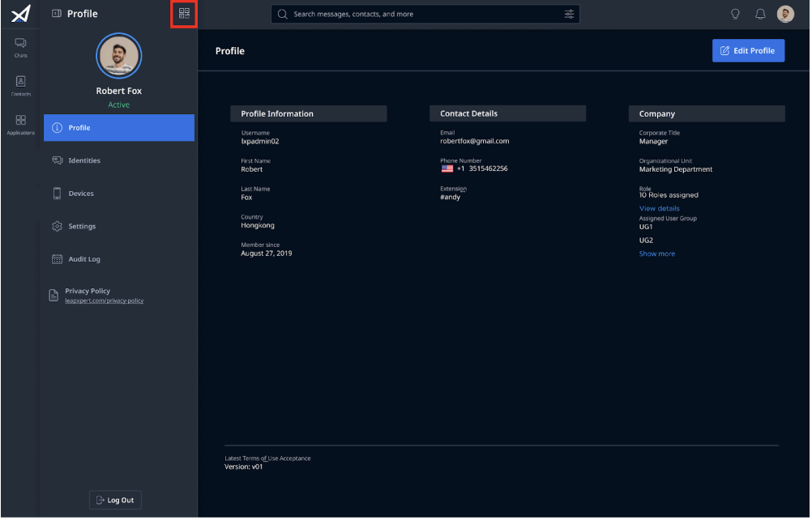Viewport: 812px width, 520px height.
Task: Open the Applications section
Action: click(x=21, y=125)
